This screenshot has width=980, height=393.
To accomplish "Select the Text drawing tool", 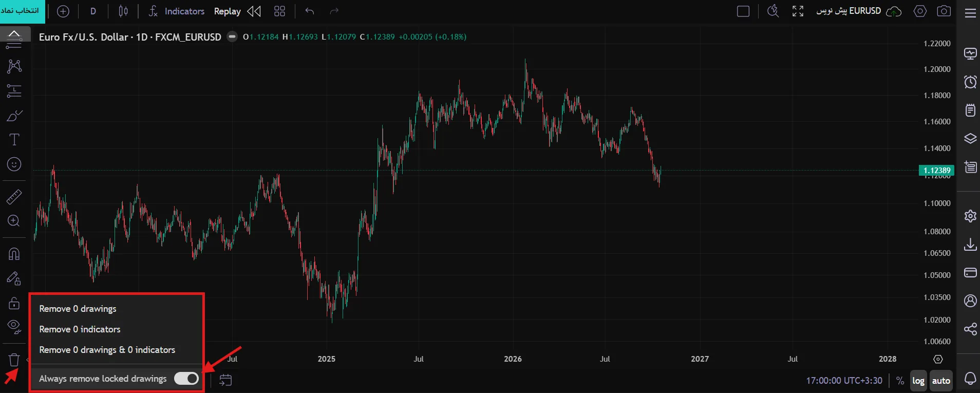I will [14, 140].
